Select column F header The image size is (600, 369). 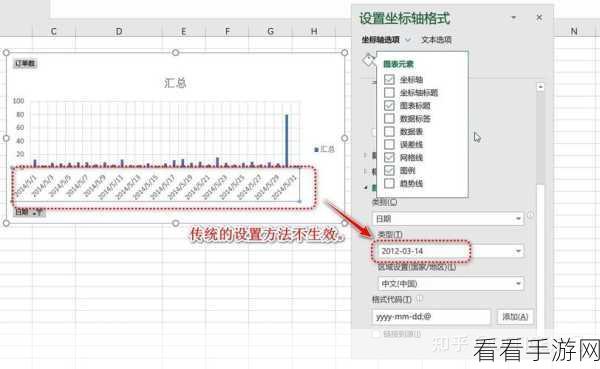[x=227, y=31]
